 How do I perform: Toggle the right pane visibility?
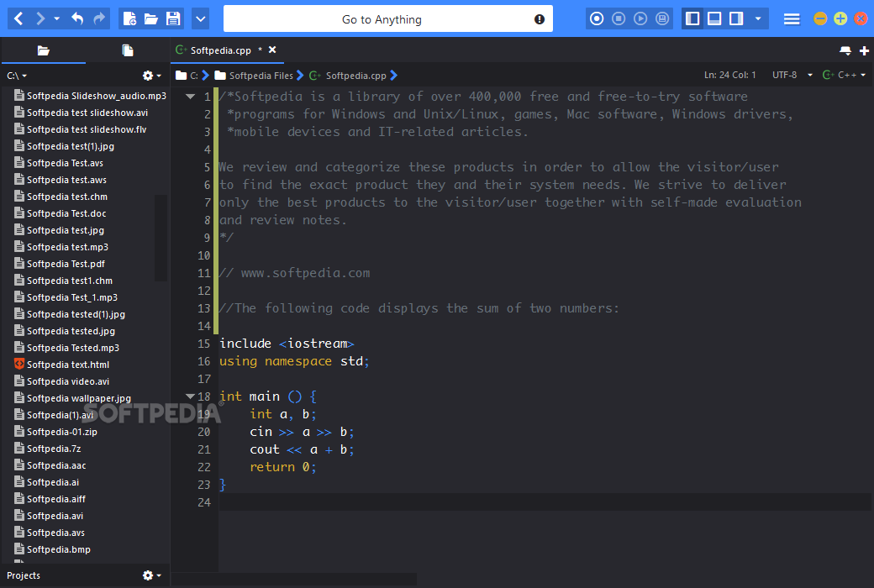pos(736,19)
